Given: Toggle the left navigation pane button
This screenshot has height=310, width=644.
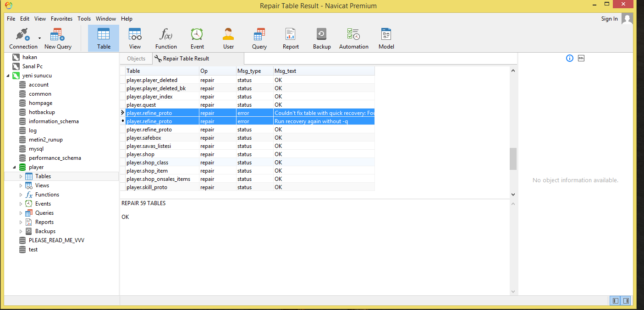Looking at the screenshot, I should [x=616, y=301].
